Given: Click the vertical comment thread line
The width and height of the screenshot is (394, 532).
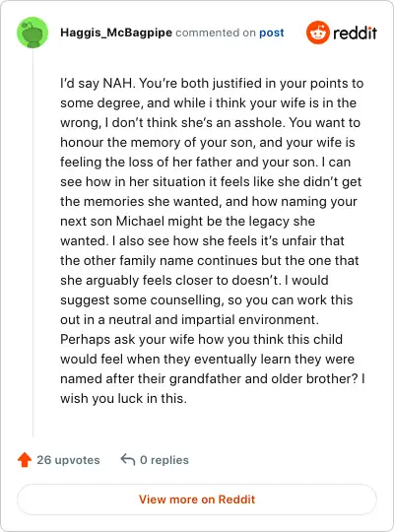Looking at the screenshot, I should tap(33, 242).
